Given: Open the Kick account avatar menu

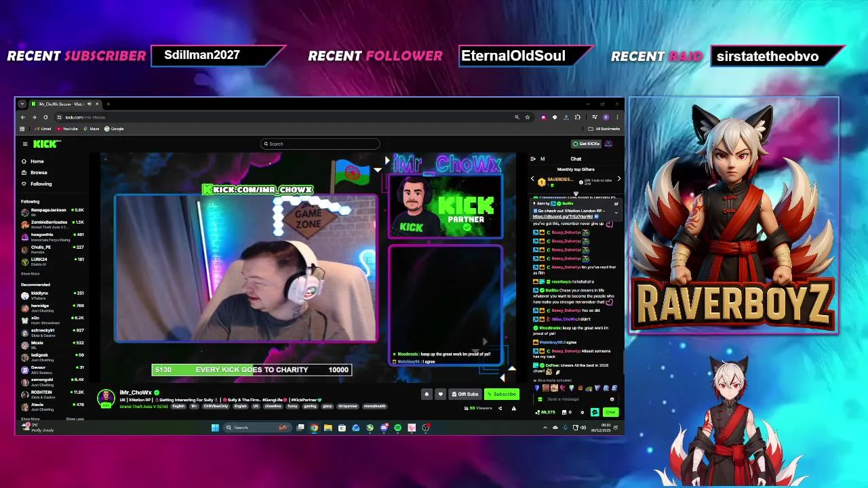Looking at the screenshot, I should point(608,144).
